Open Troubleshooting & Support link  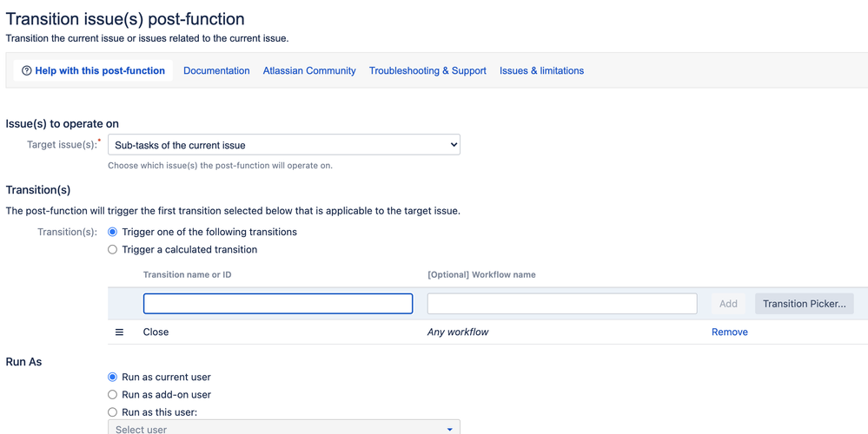pos(427,71)
